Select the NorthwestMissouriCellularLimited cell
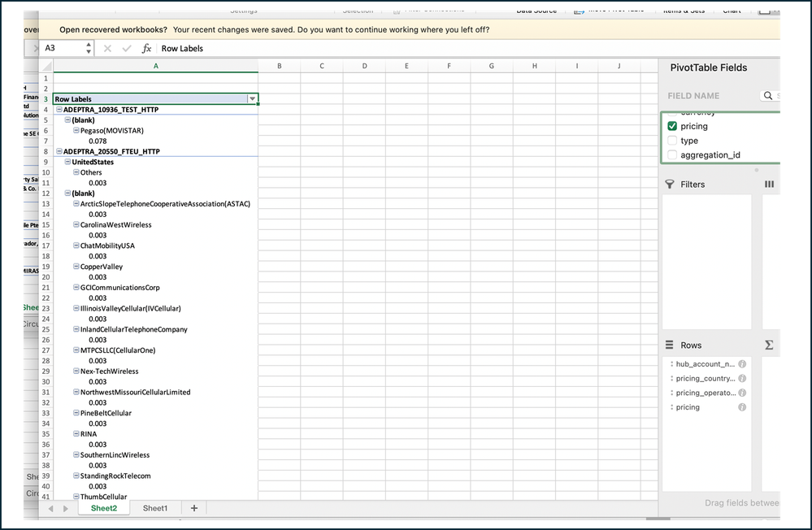 point(155,392)
